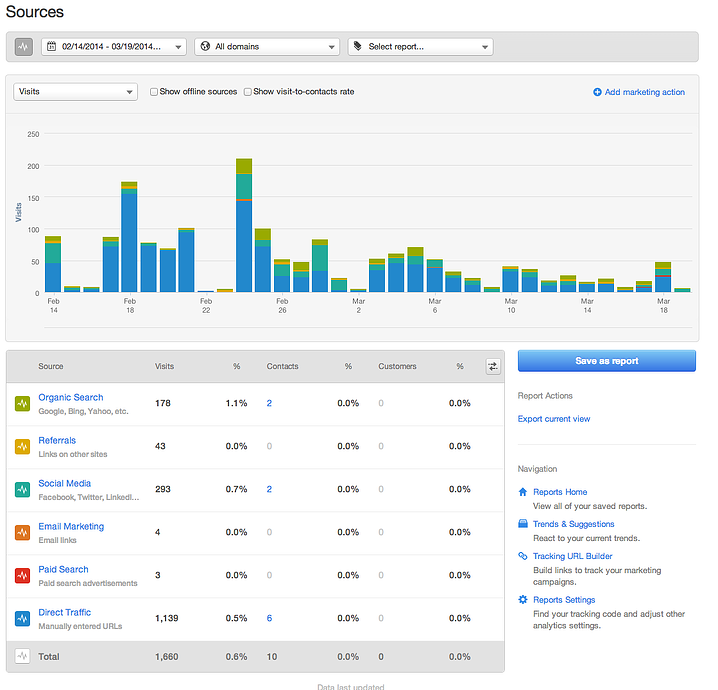The width and height of the screenshot is (718, 690).
Task: Open the Tracking URL Builder link
Action: 572,556
